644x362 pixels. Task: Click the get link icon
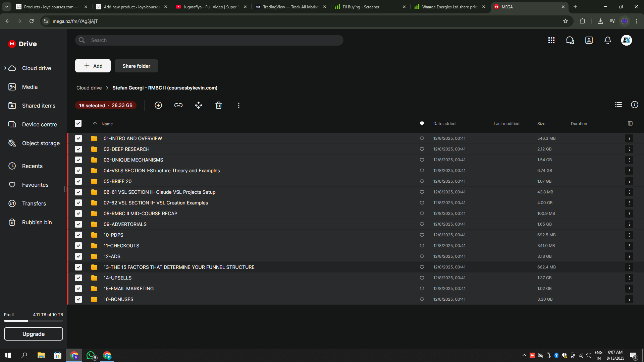click(178, 105)
